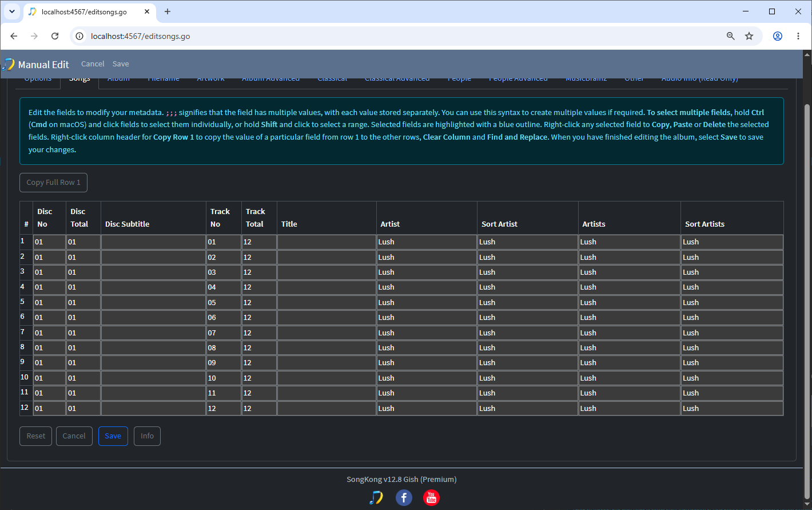Viewport: 812px width, 510px height.
Task: Open the SongKong music note footer icon
Action: [376, 498]
